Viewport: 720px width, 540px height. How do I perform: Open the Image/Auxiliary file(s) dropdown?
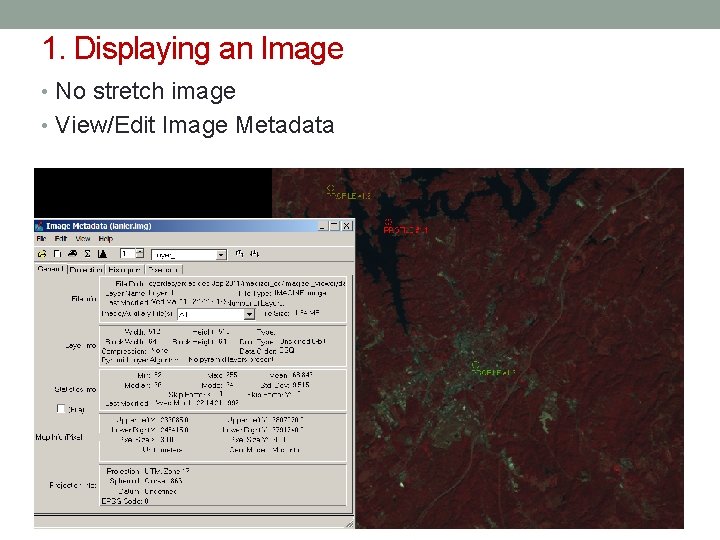click(x=249, y=315)
